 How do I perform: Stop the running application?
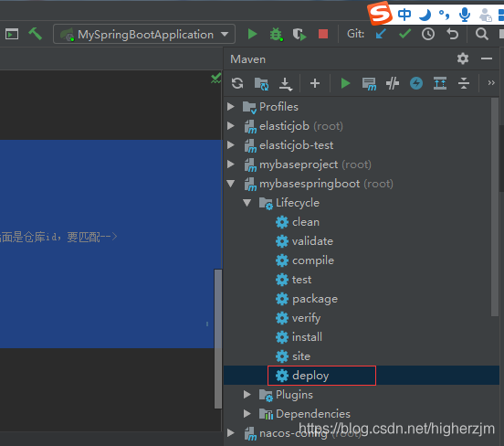323,34
